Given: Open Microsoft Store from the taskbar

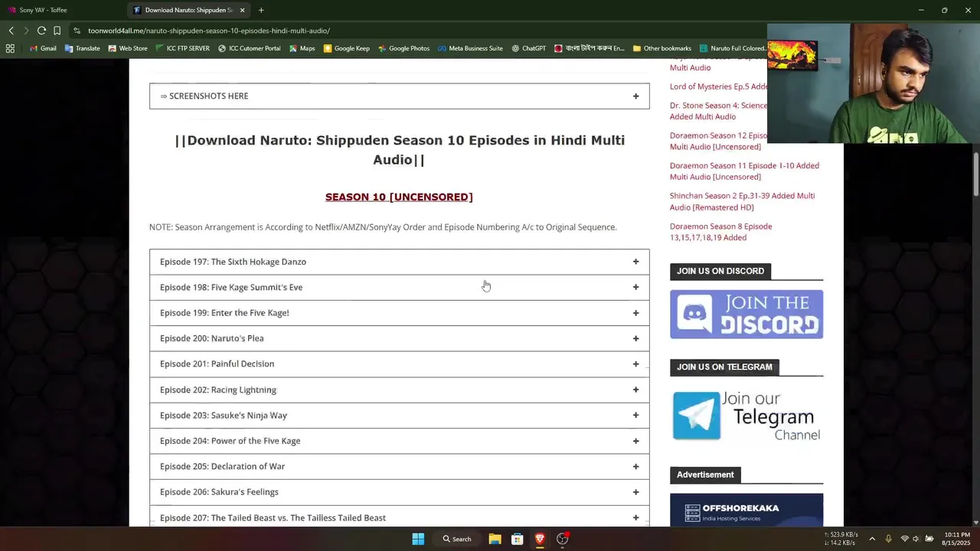Looking at the screenshot, I should (517, 539).
